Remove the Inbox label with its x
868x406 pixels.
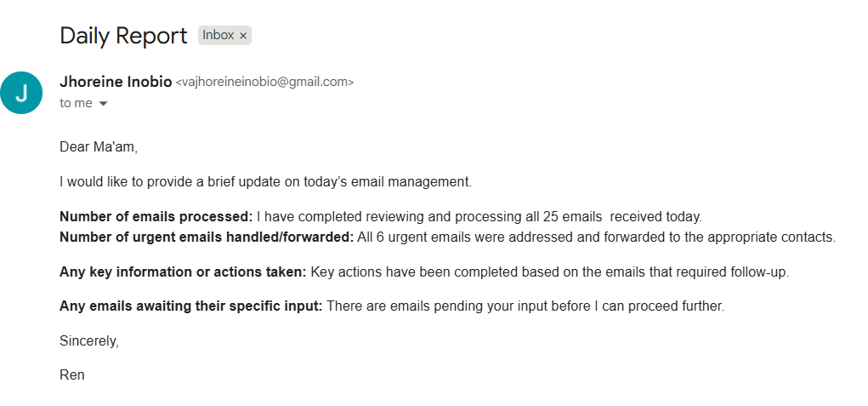pyautogui.click(x=243, y=36)
